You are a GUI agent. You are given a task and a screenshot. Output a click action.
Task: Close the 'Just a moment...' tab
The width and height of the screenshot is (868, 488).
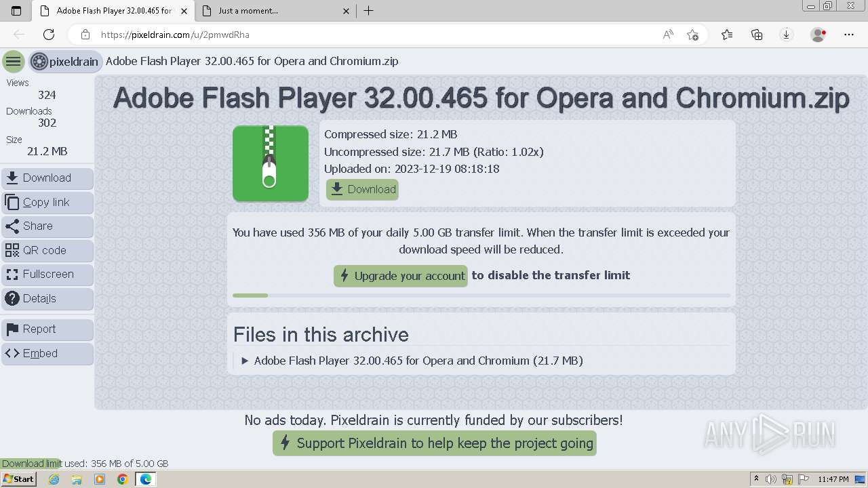(347, 11)
